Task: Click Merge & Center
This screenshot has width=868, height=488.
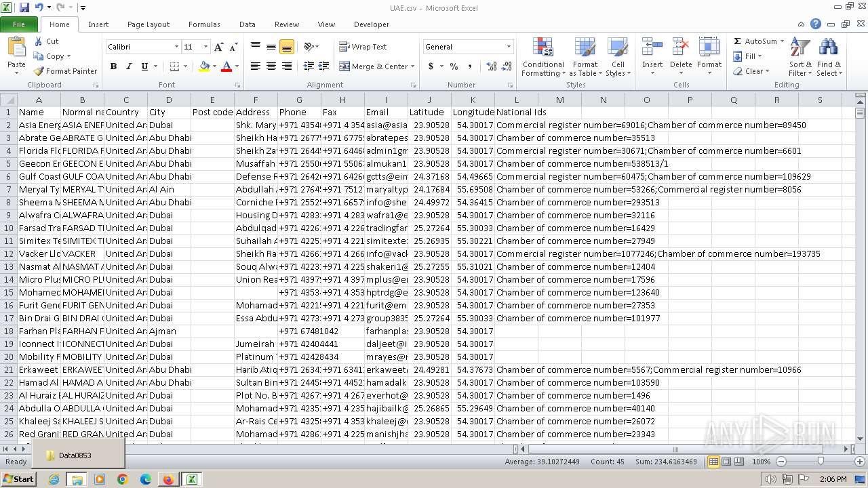Action: 374,66
